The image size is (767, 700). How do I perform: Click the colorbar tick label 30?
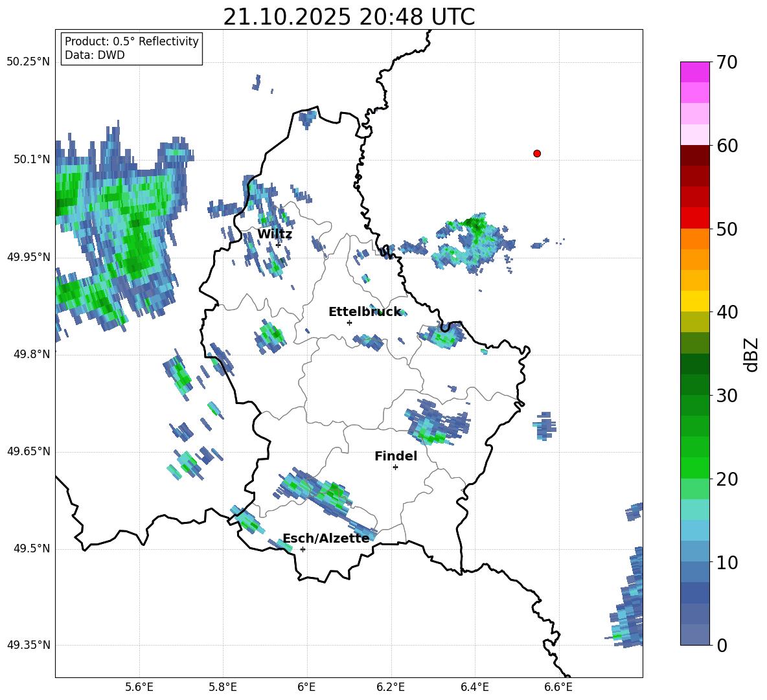(x=727, y=396)
